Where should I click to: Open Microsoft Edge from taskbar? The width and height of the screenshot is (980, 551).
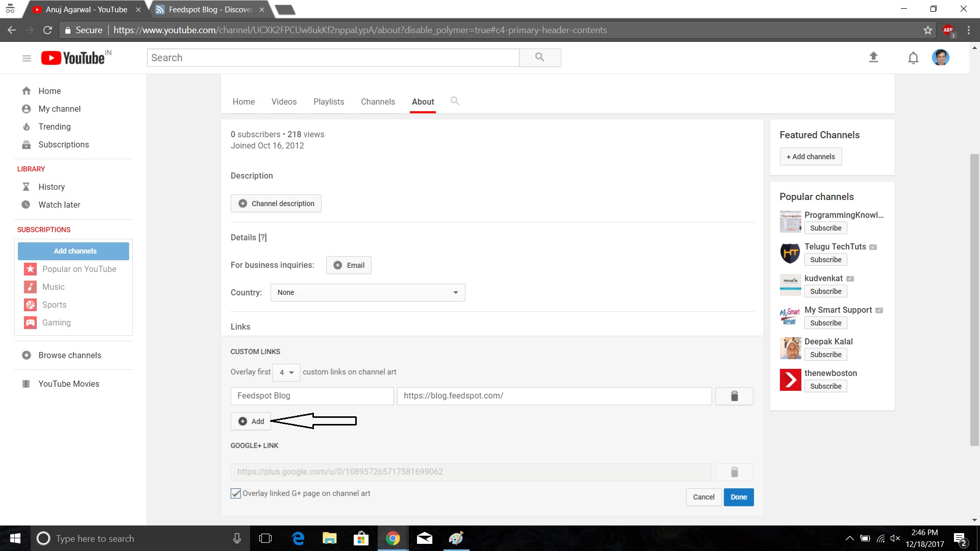298,538
